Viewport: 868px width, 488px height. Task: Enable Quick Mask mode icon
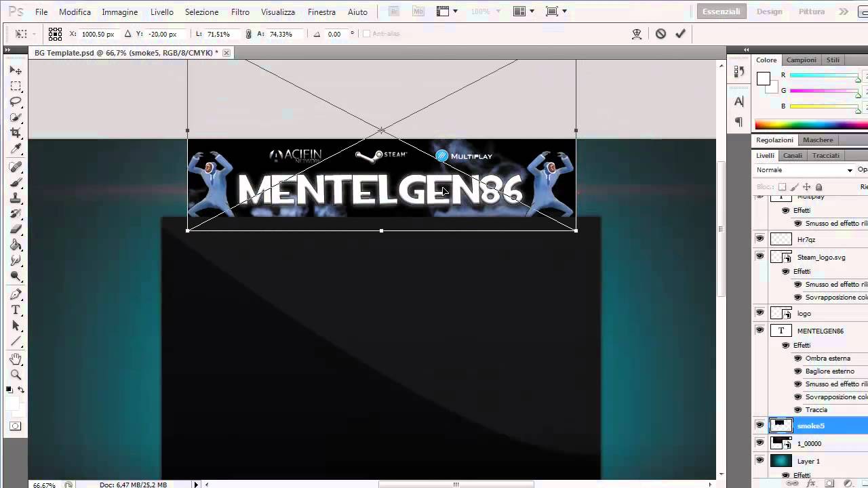(16, 426)
